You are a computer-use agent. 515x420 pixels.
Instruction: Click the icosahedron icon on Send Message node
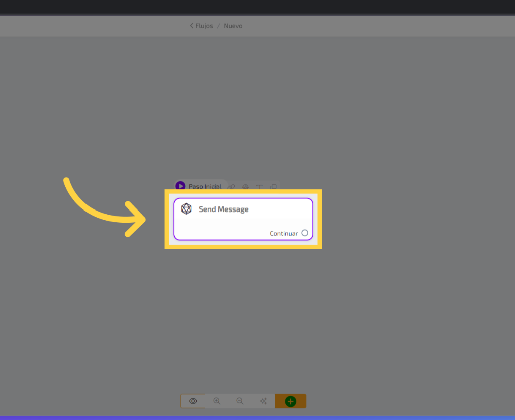(x=186, y=209)
